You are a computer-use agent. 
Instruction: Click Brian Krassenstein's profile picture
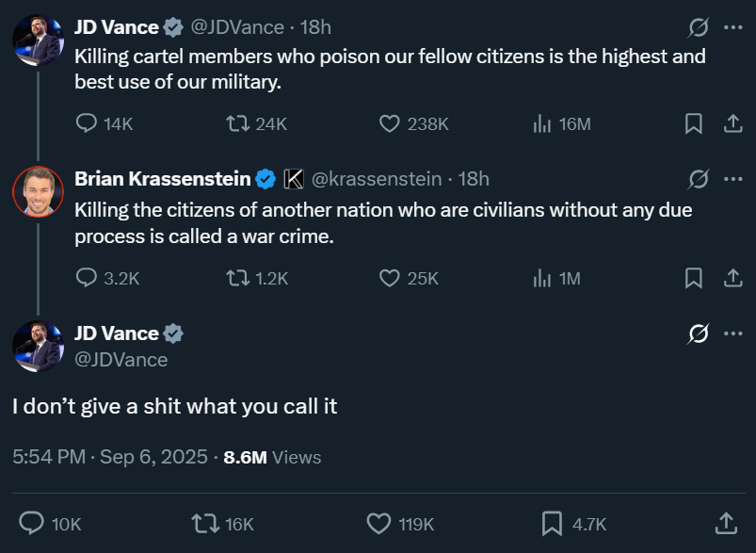(x=37, y=192)
